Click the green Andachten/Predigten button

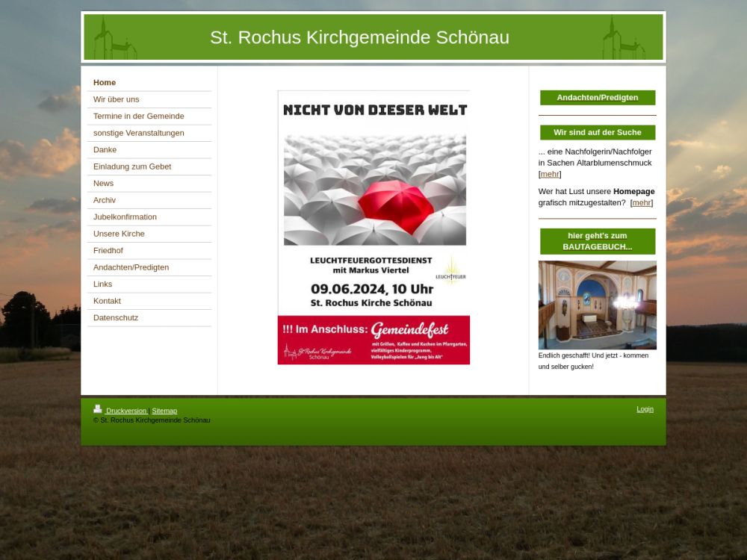pyautogui.click(x=598, y=98)
